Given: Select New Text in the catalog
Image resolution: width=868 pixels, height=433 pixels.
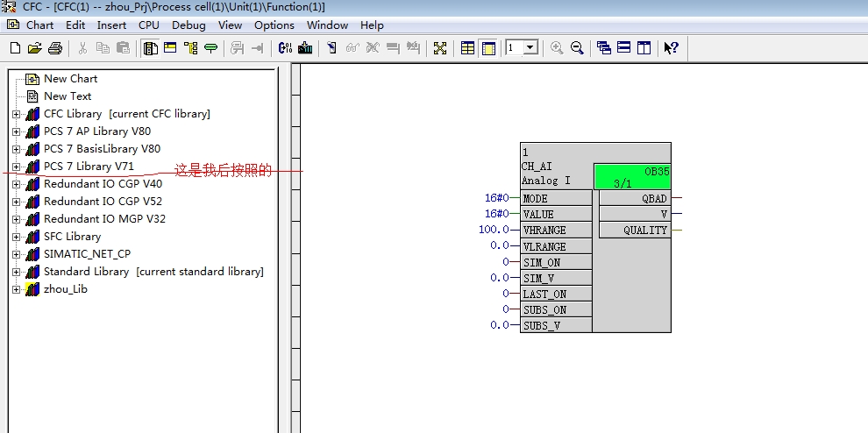Looking at the screenshot, I should point(68,96).
